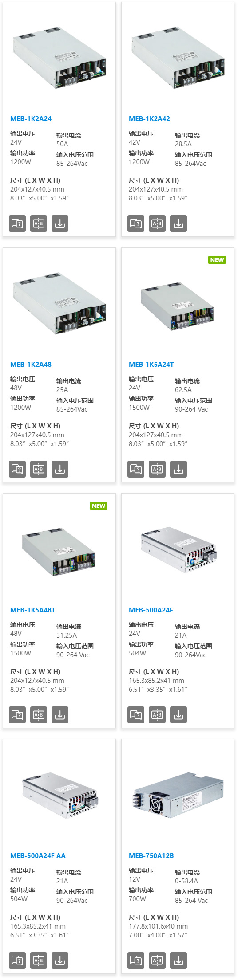Click the compare icon for MEB-1K2A24
The image size is (238, 980).
pyautogui.click(x=39, y=223)
